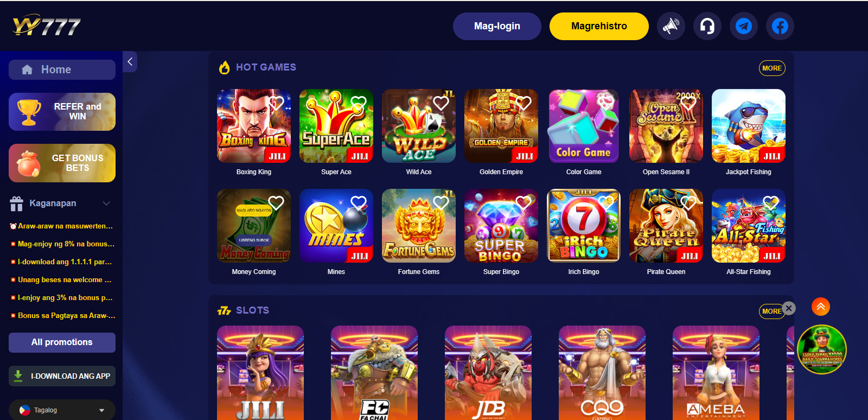Close the floating tournament badge

point(789,308)
